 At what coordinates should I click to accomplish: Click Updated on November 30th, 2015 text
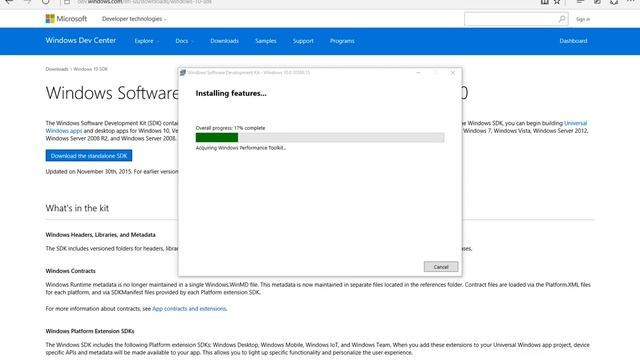tap(89, 171)
